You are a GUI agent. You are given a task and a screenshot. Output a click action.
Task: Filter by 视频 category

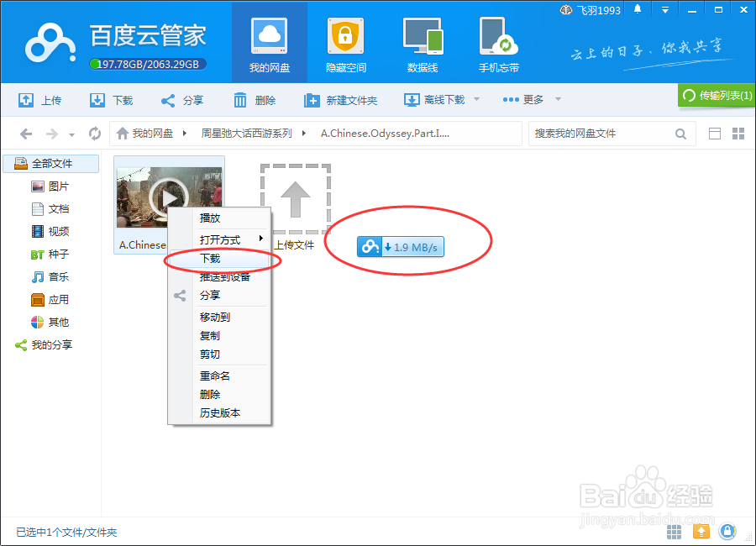pos(50,232)
